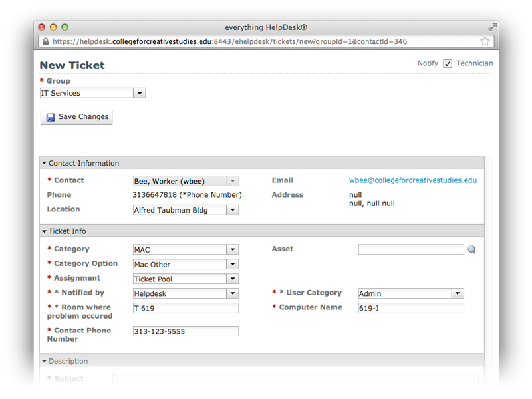Click the fullscreen arrows icon in title bar
This screenshot has width=532, height=399.
[x=492, y=27]
